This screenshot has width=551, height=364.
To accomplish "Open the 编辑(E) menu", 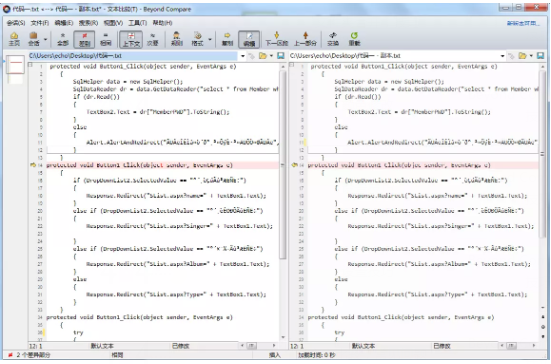I will [64, 23].
